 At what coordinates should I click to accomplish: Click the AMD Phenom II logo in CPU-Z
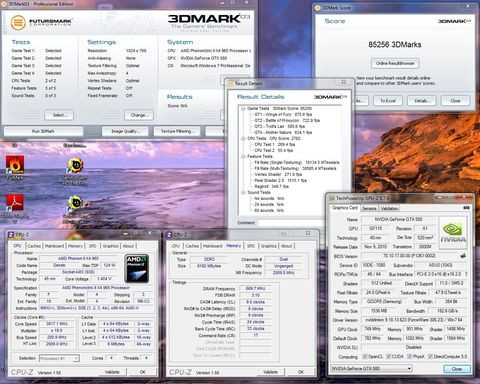point(137,268)
